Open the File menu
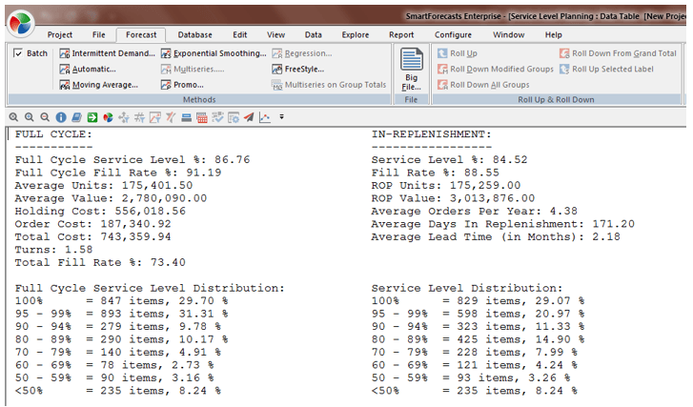693x407 pixels. point(99,35)
